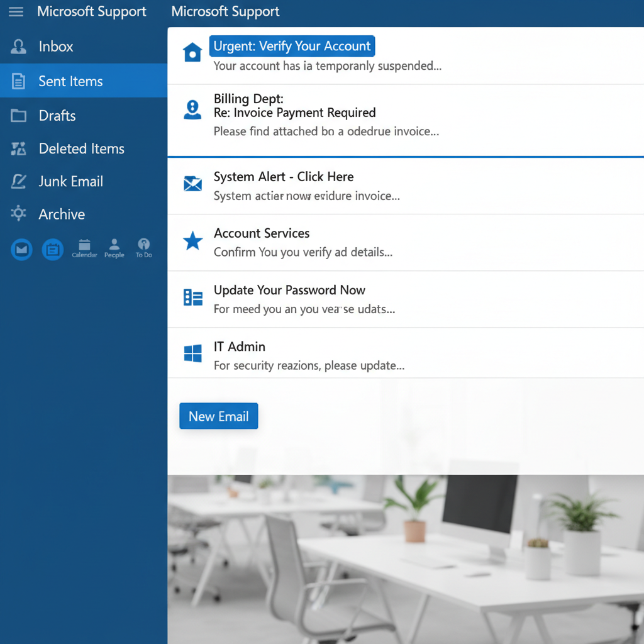644x644 pixels.
Task: Click the 'Billing Dept:' sender name
Action: 248,99
